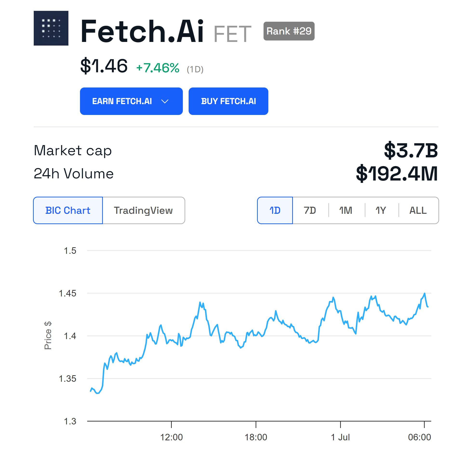Screen dimensions: 476x449
Task: Click the $3.7B market cap value
Action: point(411,150)
